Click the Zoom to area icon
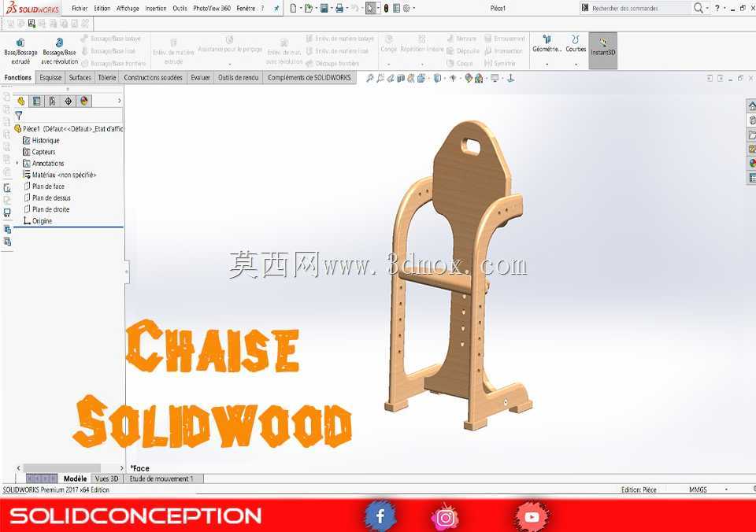Viewport: 756px width, 532px height. point(380,78)
